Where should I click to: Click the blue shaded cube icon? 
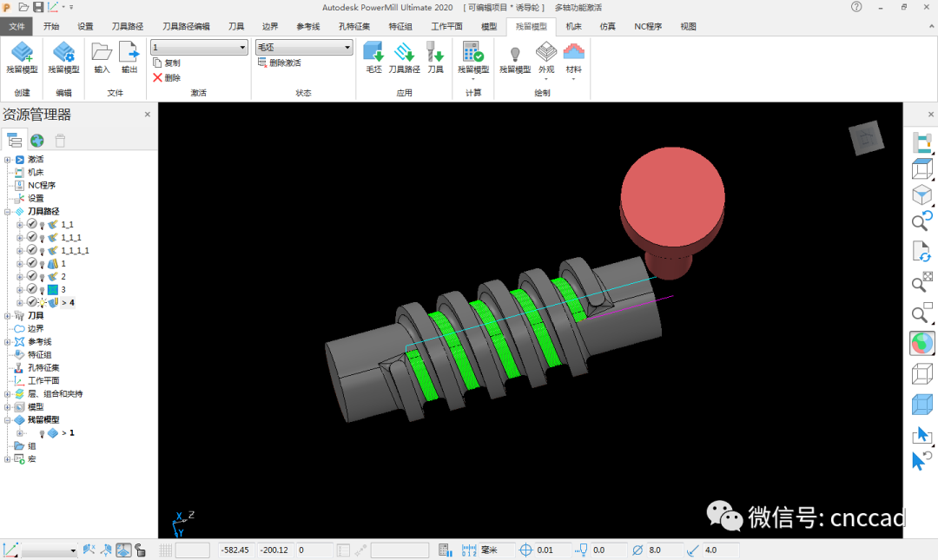click(921, 405)
